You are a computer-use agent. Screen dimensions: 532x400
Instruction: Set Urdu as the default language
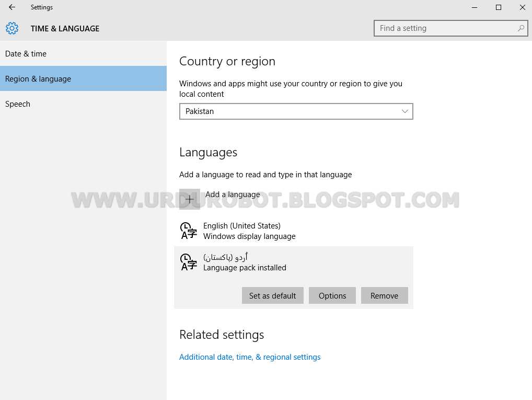(x=272, y=295)
